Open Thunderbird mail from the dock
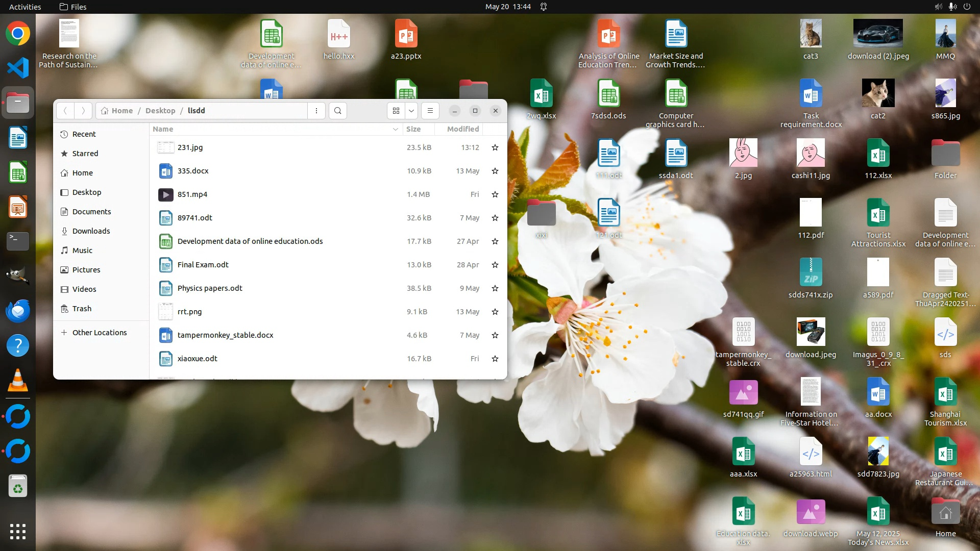The height and width of the screenshot is (551, 980). [x=18, y=311]
